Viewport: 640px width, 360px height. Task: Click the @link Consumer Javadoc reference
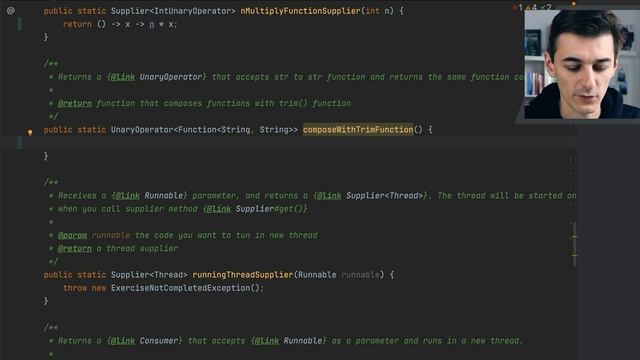pyautogui.click(x=145, y=341)
